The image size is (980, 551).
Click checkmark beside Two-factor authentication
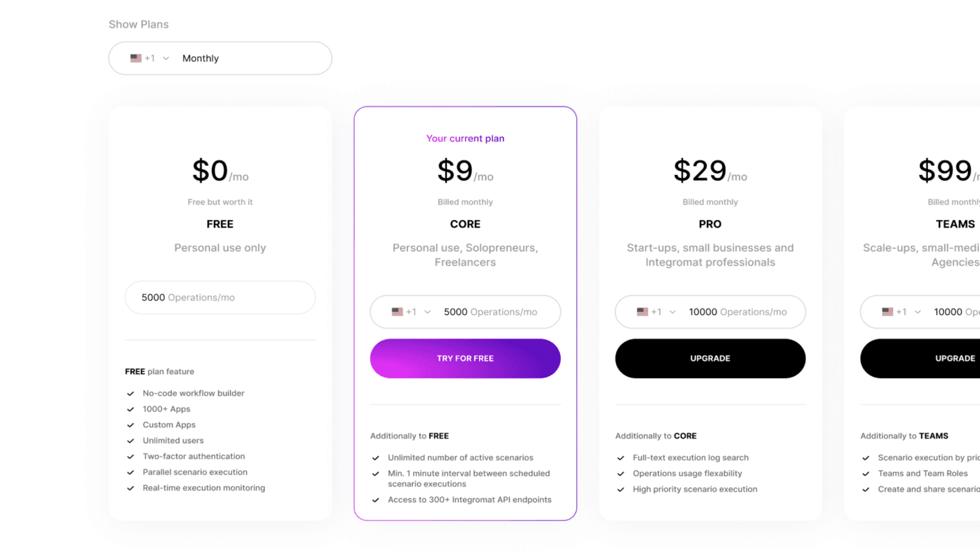[x=131, y=457]
